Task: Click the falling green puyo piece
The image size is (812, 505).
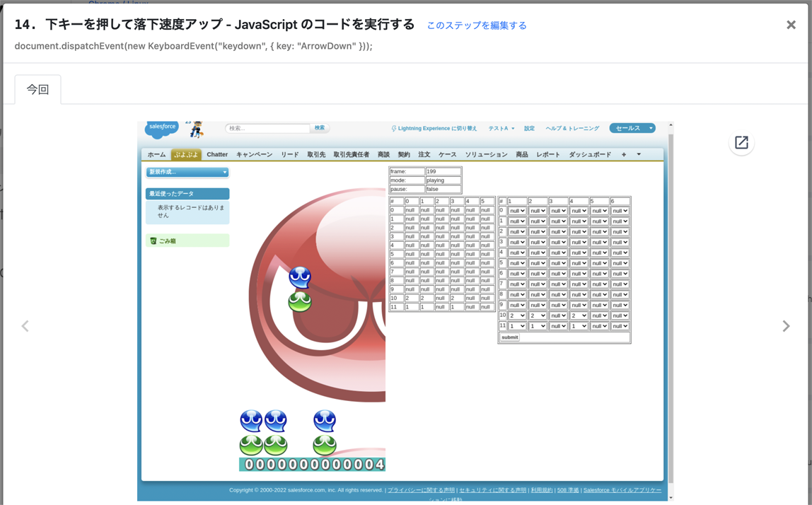Action: (x=300, y=301)
